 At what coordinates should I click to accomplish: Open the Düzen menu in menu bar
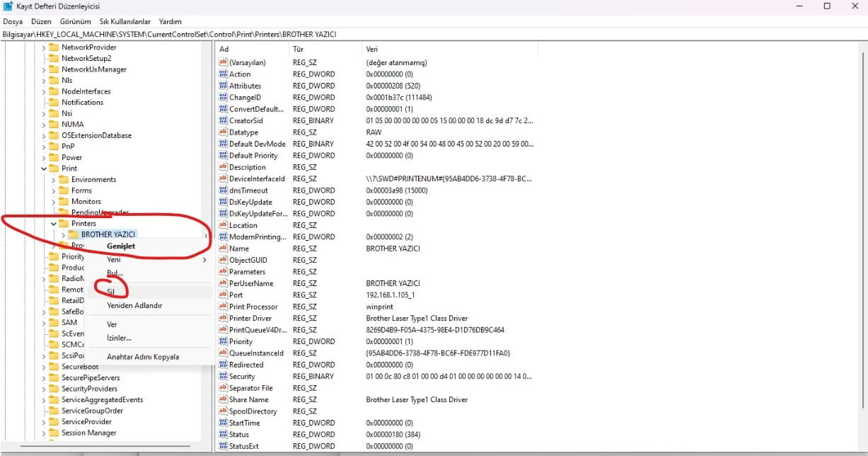click(41, 22)
